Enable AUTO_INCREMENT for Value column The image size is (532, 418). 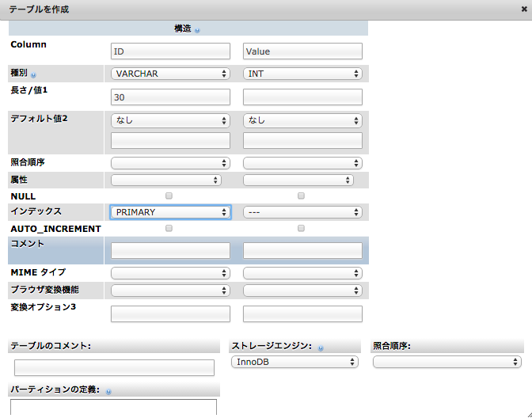point(301,228)
